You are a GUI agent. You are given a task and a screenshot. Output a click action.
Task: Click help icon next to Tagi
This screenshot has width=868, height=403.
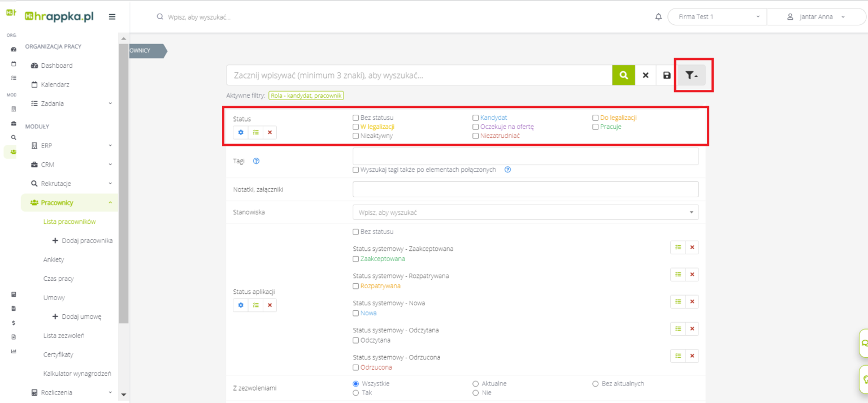256,161
